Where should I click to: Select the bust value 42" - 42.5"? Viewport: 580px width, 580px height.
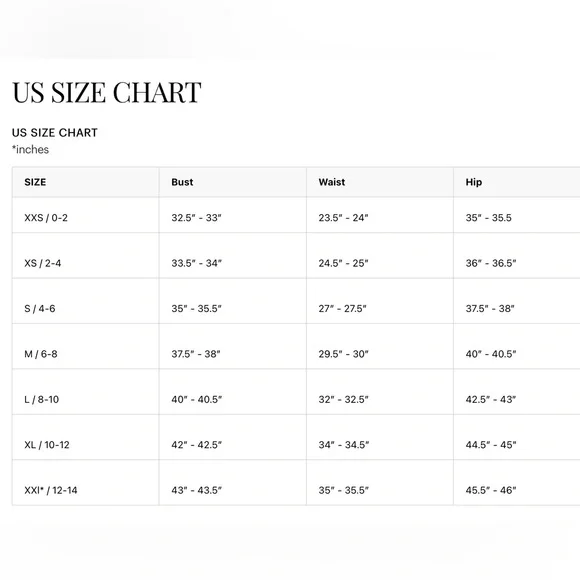[196, 445]
